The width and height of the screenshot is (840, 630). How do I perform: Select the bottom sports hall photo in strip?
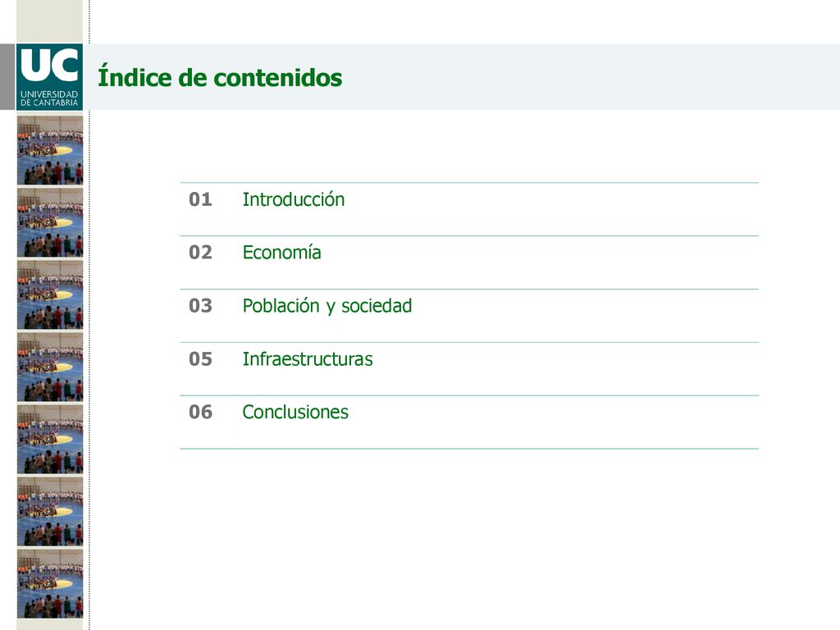[50, 584]
